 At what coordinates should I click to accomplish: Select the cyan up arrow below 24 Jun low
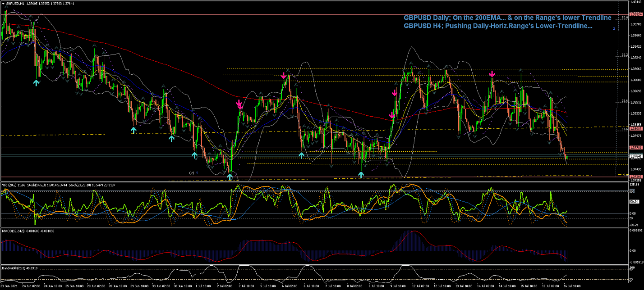click(36, 82)
